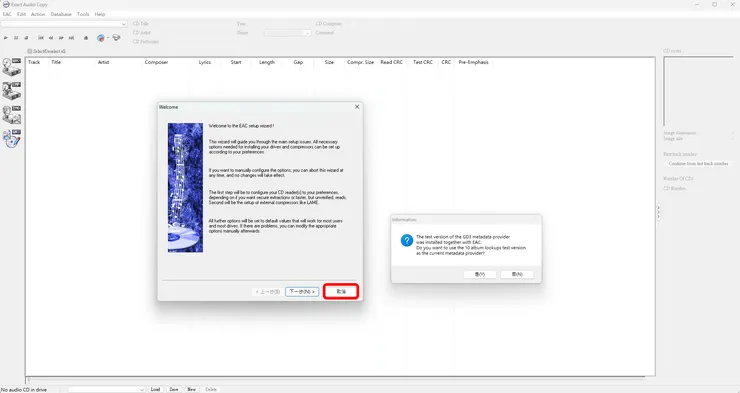Click the IMG copy image icon
740x393 pixels.
coord(12,114)
